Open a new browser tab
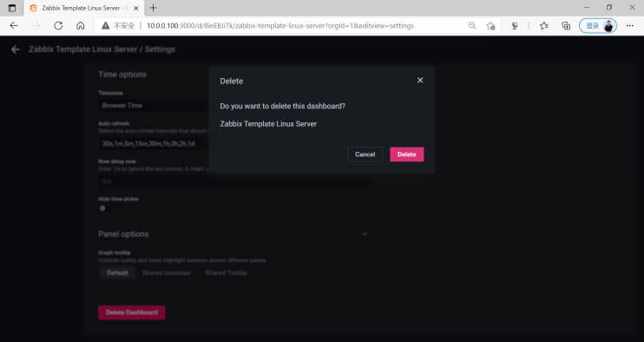644x342 pixels. [154, 8]
